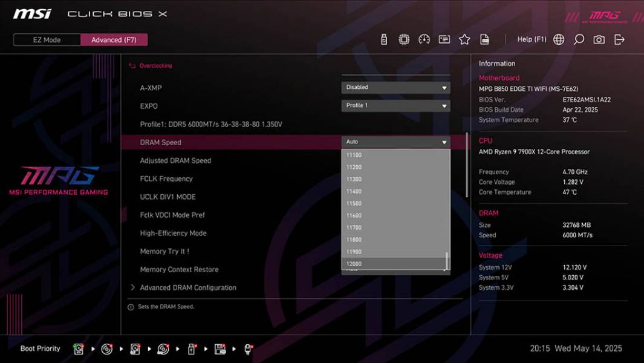Viewport: 644px width, 363px height.
Task: Select the EXPO setting label
Action: click(149, 106)
